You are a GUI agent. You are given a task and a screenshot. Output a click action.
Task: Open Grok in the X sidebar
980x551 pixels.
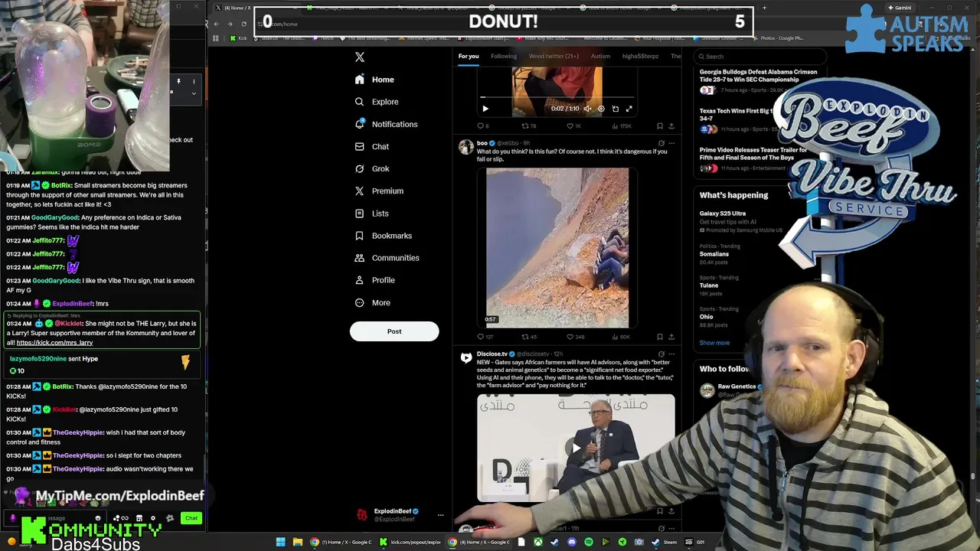click(x=372, y=168)
